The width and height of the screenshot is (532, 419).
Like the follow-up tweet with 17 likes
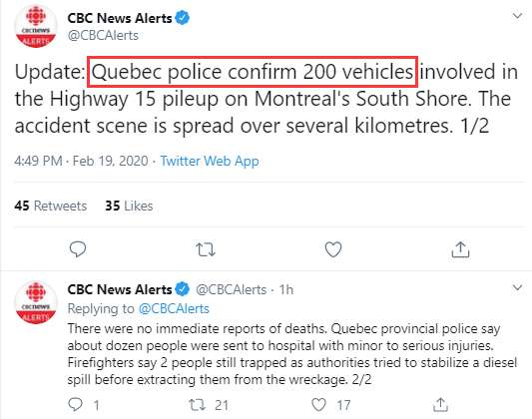pos(318,405)
